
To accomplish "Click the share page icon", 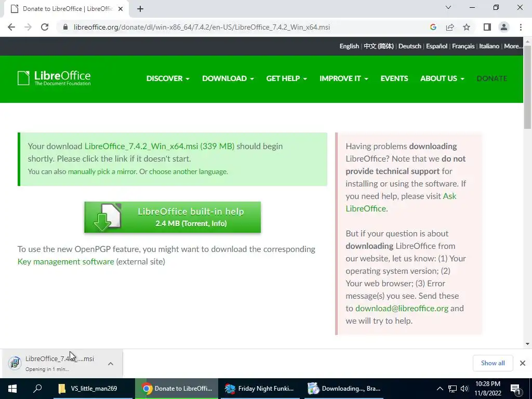I will pos(450,27).
